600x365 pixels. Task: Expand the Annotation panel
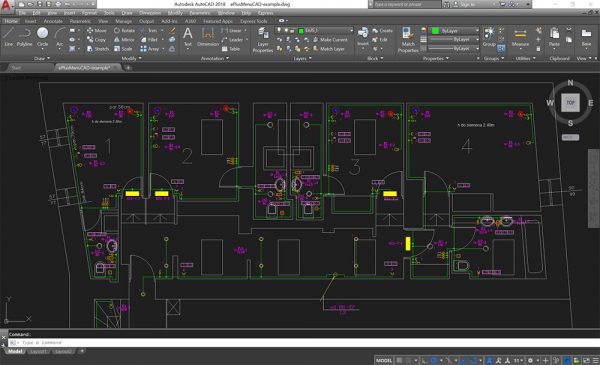point(215,59)
